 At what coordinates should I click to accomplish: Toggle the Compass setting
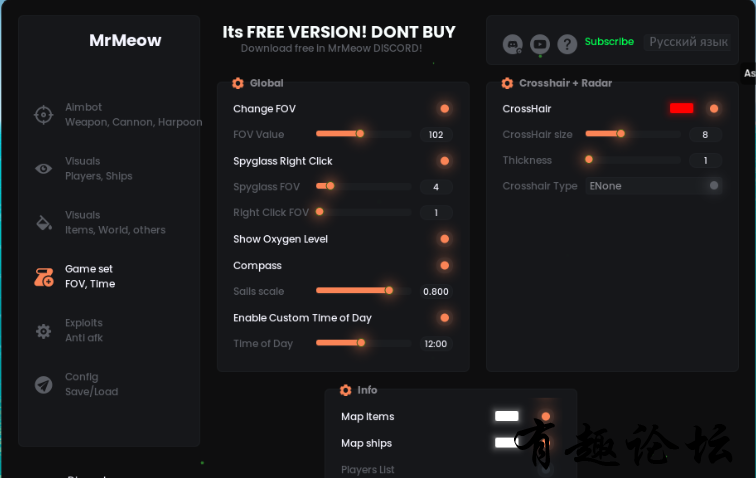click(x=444, y=266)
